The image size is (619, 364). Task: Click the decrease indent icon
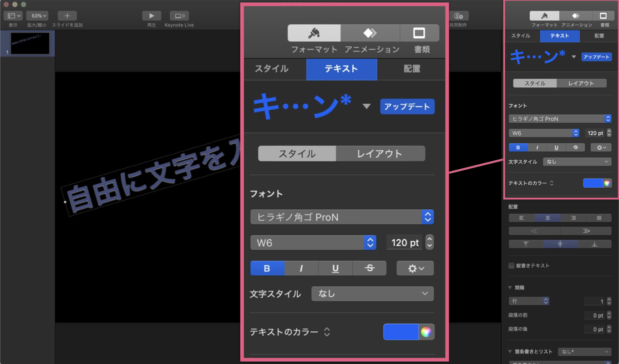coord(534,231)
